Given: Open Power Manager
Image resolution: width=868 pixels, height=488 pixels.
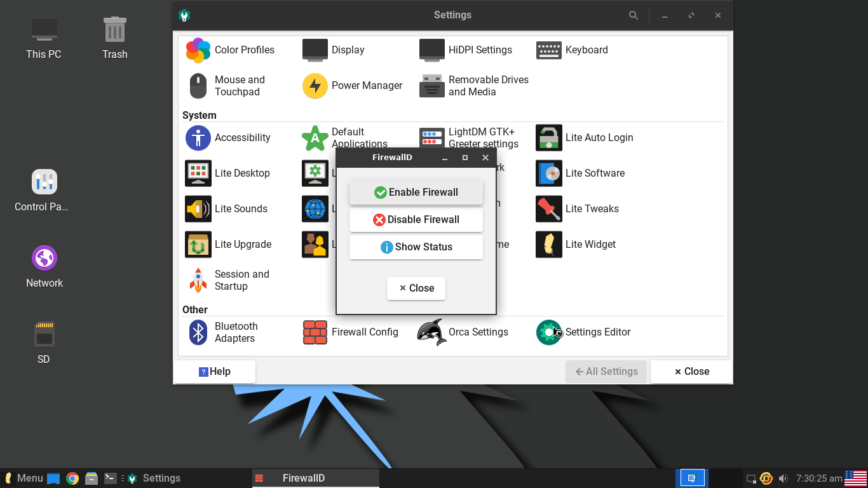Looking at the screenshot, I should click(x=352, y=86).
